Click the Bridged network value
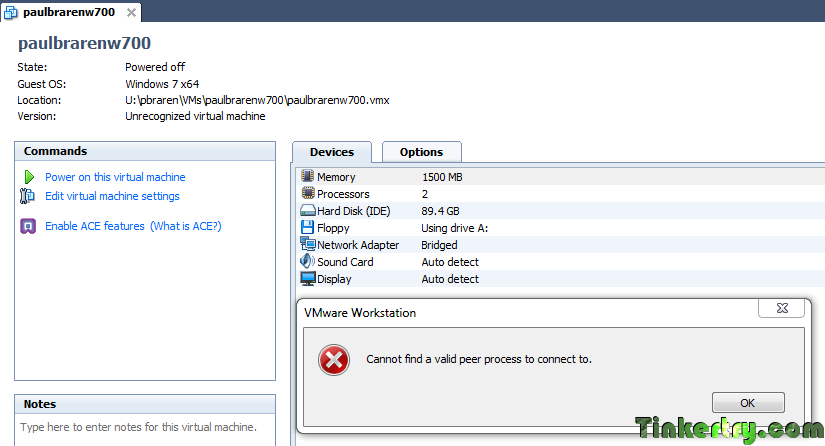 tap(439, 245)
